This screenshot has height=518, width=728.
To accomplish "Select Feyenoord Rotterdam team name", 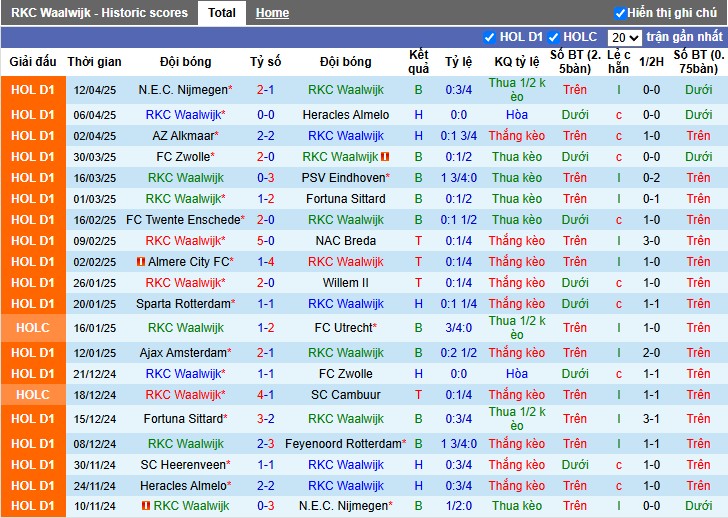I will tap(343, 444).
